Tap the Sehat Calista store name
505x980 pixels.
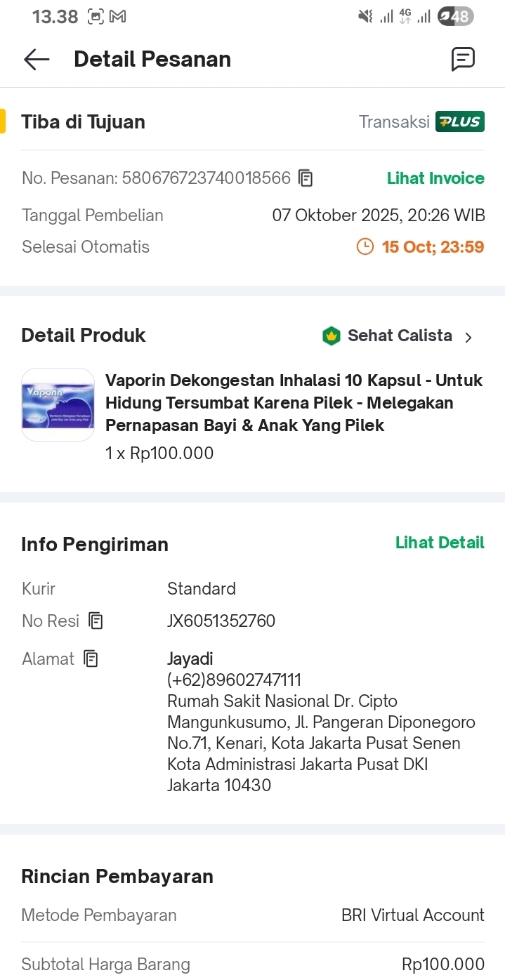400,336
